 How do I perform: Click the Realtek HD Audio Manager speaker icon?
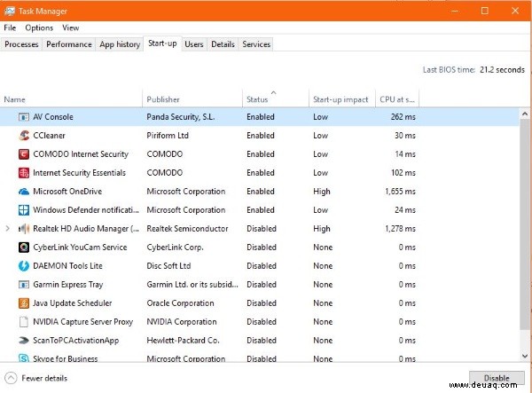point(23,229)
